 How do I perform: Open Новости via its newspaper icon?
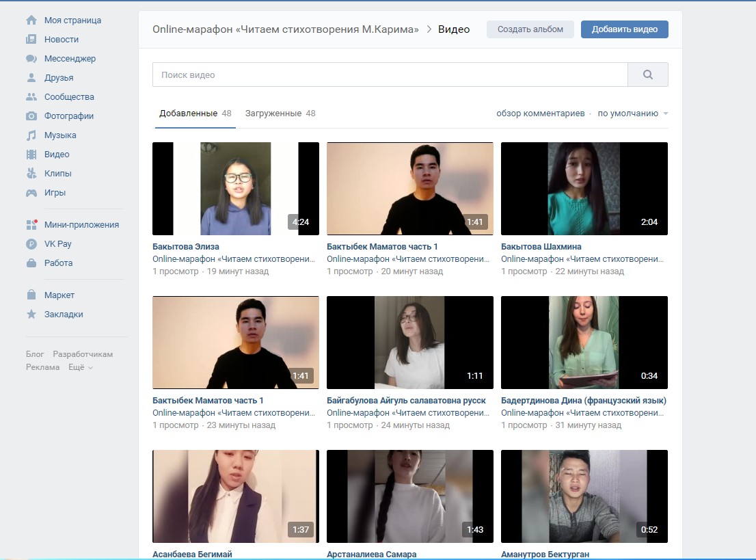[31, 40]
